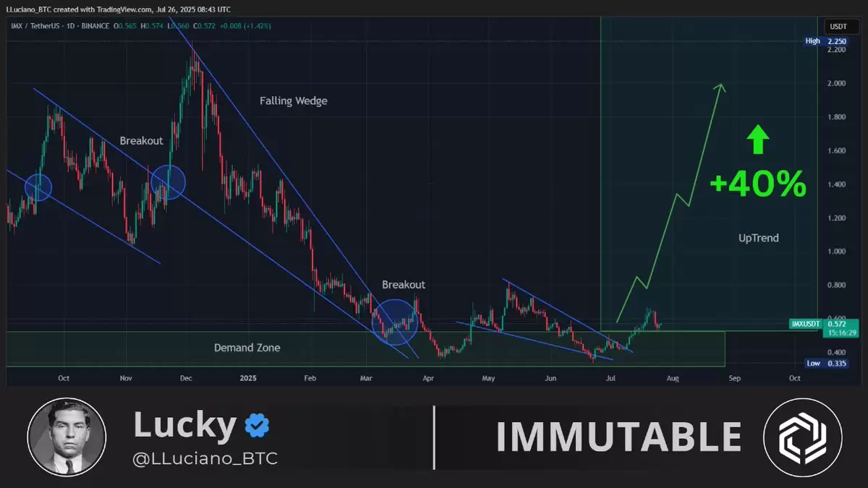Open Lucky's profile avatar photo
The height and width of the screenshot is (488, 868).
point(67,437)
